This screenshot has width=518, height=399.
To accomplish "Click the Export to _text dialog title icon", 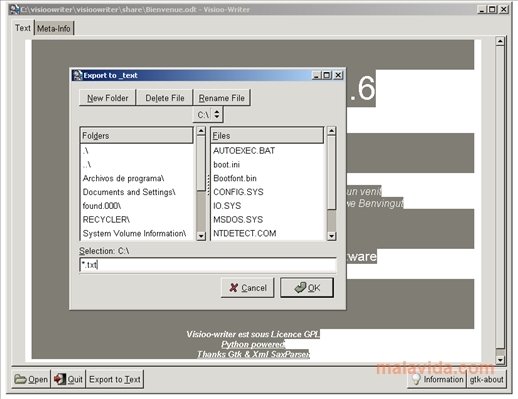I will click(77, 75).
